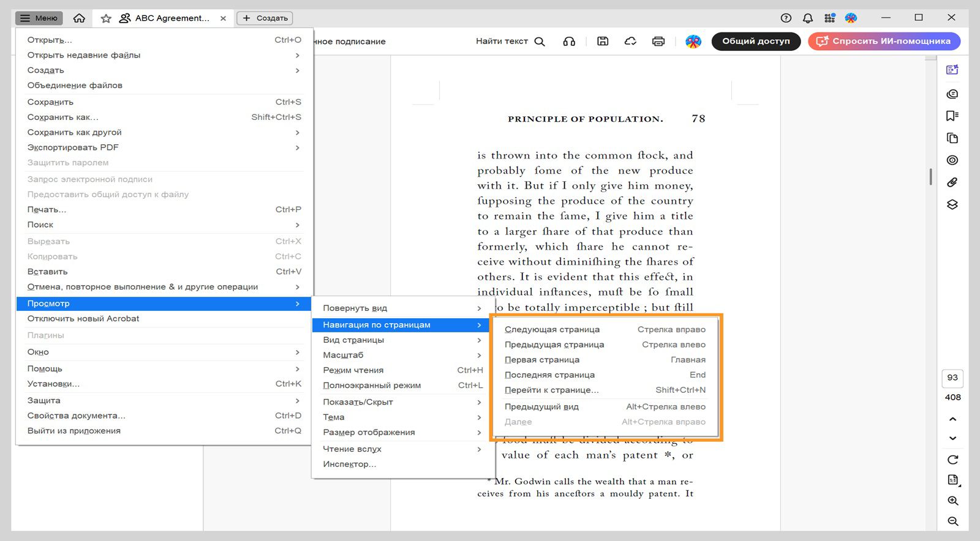The width and height of the screenshot is (980, 541).
Task: Click Спросить ИИ-помощника button
Action: [x=884, y=41]
